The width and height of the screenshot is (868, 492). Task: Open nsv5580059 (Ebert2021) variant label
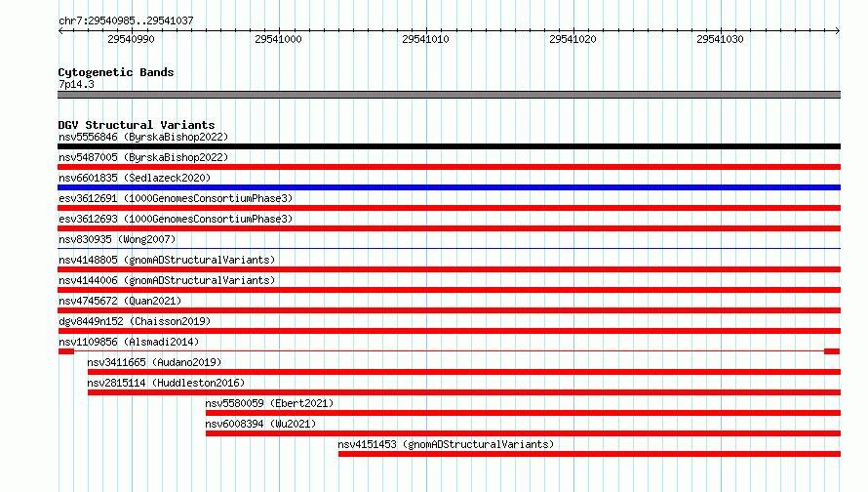(269, 403)
